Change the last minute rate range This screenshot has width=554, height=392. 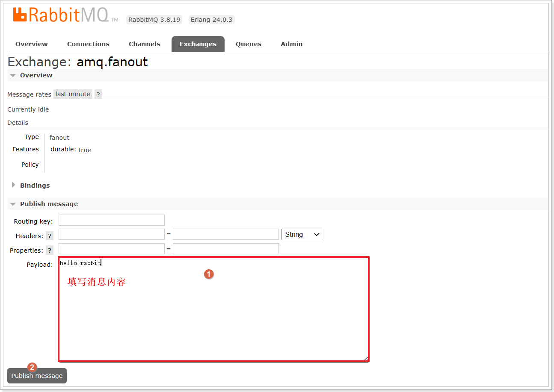[73, 94]
